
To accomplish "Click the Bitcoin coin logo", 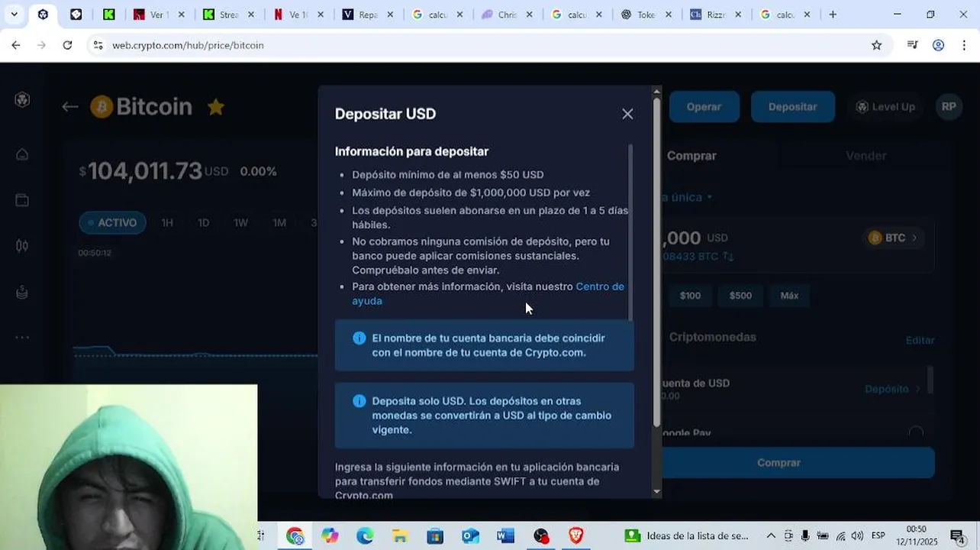I will coord(102,107).
